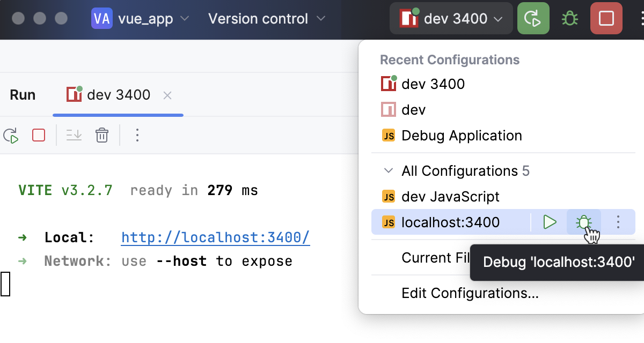
Task: Open more options for 'localhost:3400' configuration
Action: pyautogui.click(x=618, y=222)
